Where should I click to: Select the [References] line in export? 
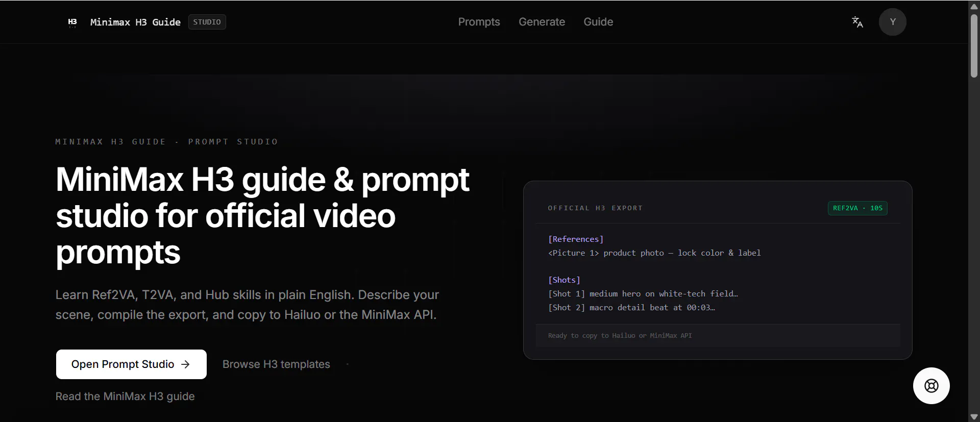pos(576,239)
